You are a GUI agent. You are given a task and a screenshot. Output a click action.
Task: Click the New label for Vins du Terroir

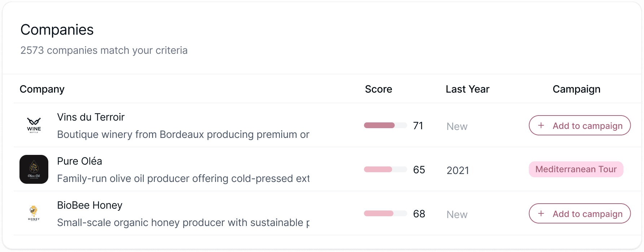(x=456, y=126)
